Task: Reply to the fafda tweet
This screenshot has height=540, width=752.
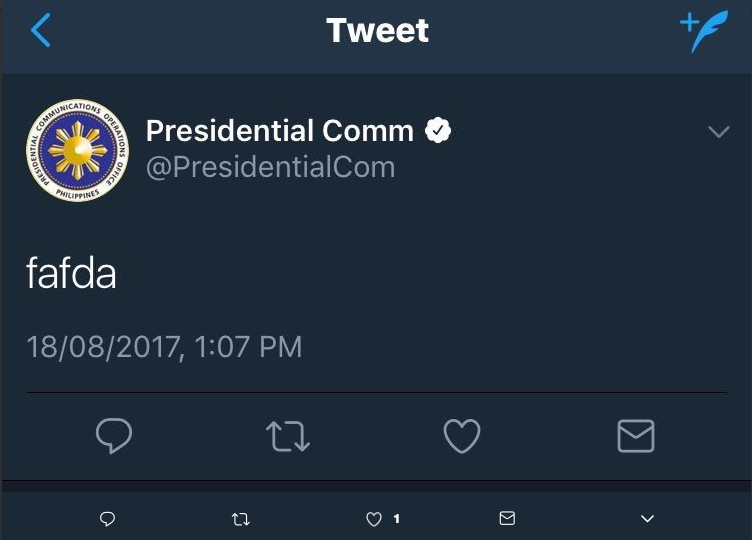Action: [x=114, y=436]
